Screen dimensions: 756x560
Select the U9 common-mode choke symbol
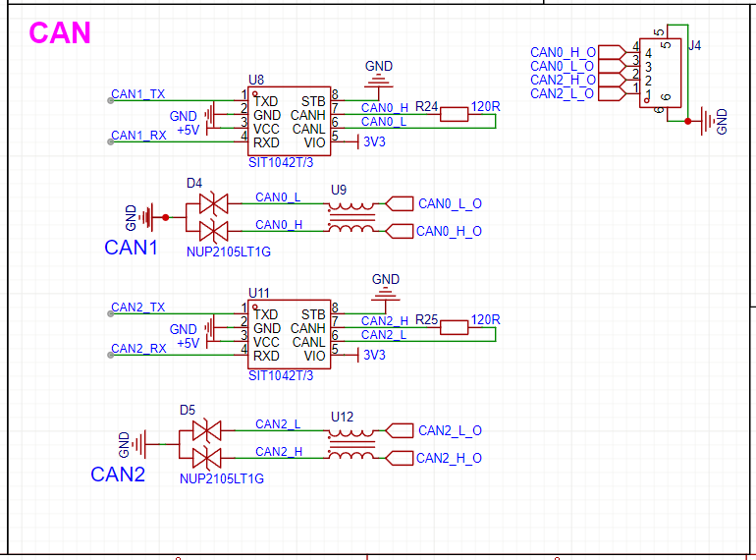351,217
